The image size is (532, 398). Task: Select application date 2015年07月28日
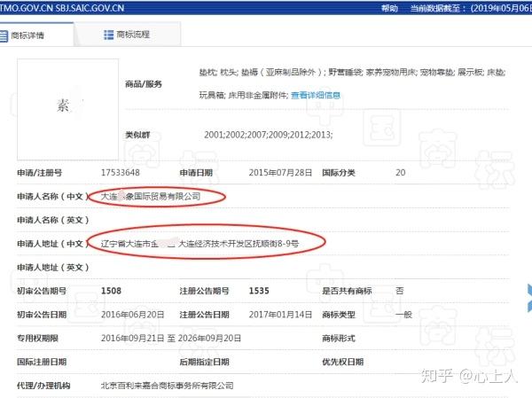pos(280,173)
